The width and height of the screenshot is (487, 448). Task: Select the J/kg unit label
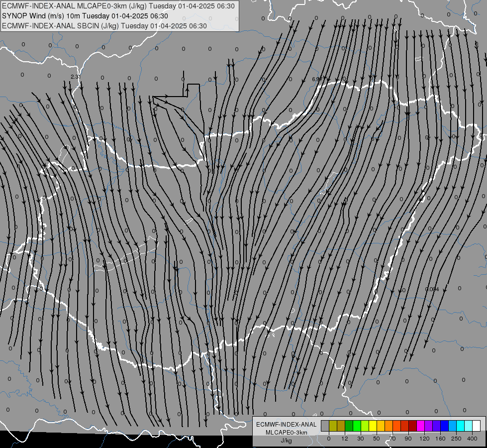pyautogui.click(x=287, y=441)
